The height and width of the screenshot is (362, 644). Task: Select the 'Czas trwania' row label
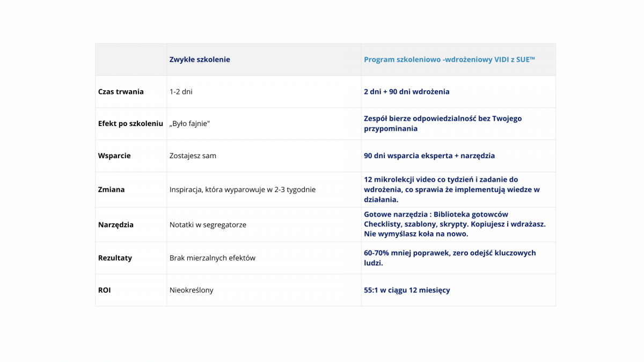pyautogui.click(x=121, y=92)
